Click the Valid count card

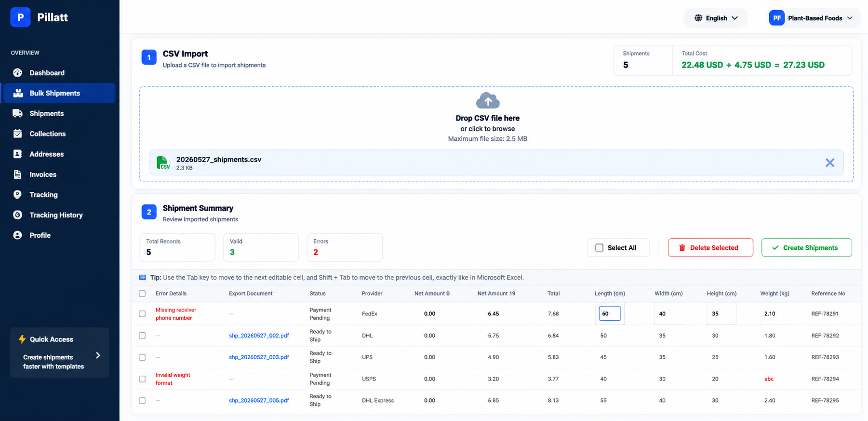click(x=261, y=247)
